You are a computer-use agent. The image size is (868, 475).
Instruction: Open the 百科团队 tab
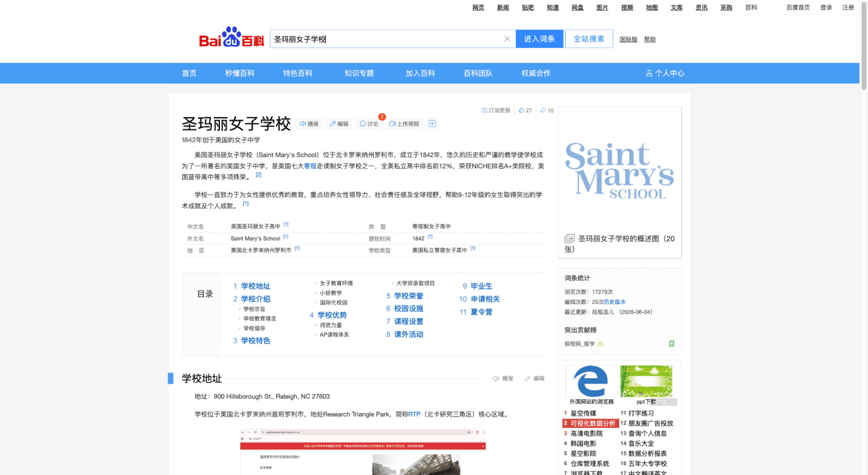pyautogui.click(x=478, y=74)
